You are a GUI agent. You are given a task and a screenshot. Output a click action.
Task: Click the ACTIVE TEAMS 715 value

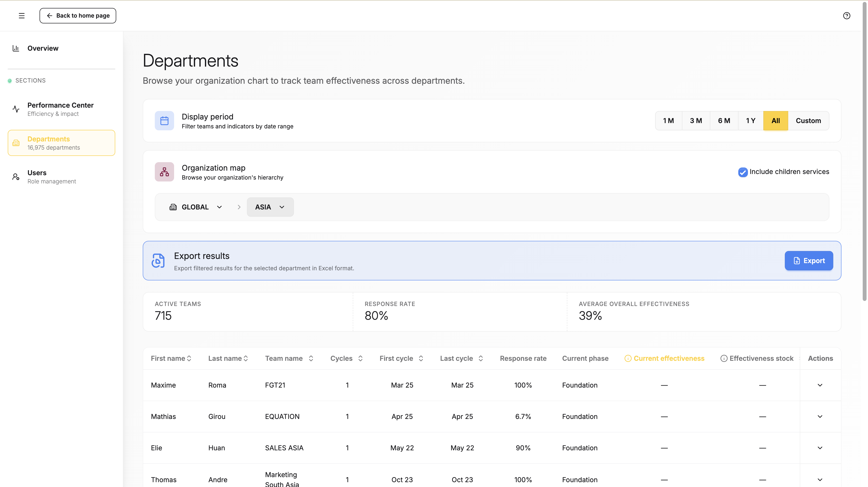tap(163, 316)
